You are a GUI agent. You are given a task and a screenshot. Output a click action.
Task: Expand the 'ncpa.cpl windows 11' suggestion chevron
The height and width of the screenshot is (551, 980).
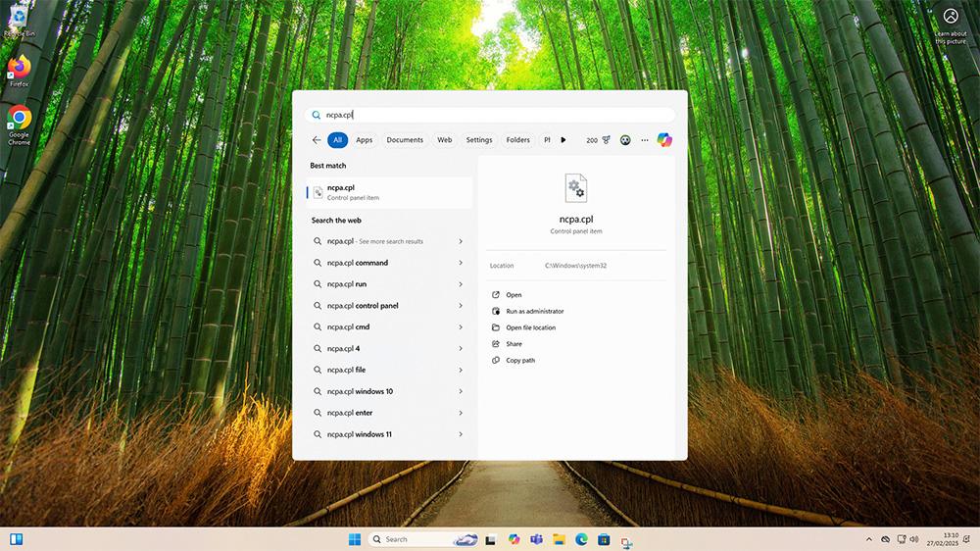tap(461, 434)
